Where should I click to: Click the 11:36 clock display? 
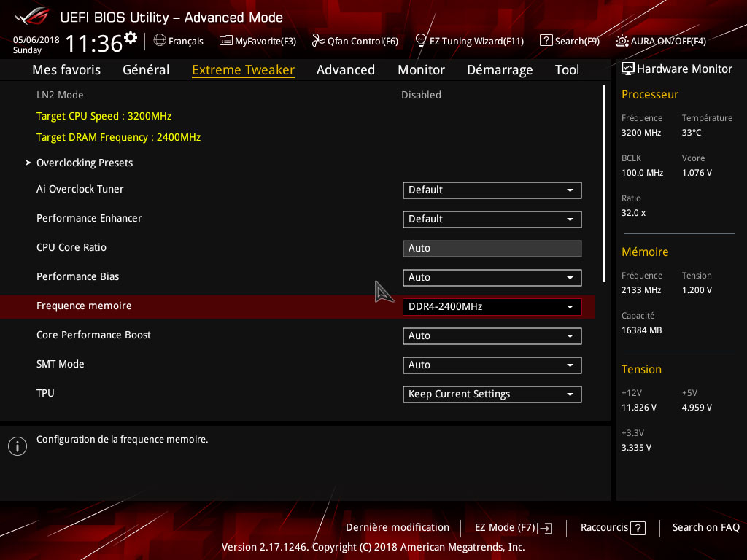point(94,43)
